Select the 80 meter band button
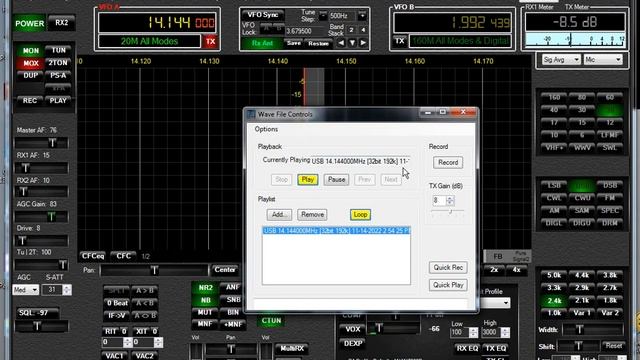Viewport: 640px width, 360px height. (582, 97)
